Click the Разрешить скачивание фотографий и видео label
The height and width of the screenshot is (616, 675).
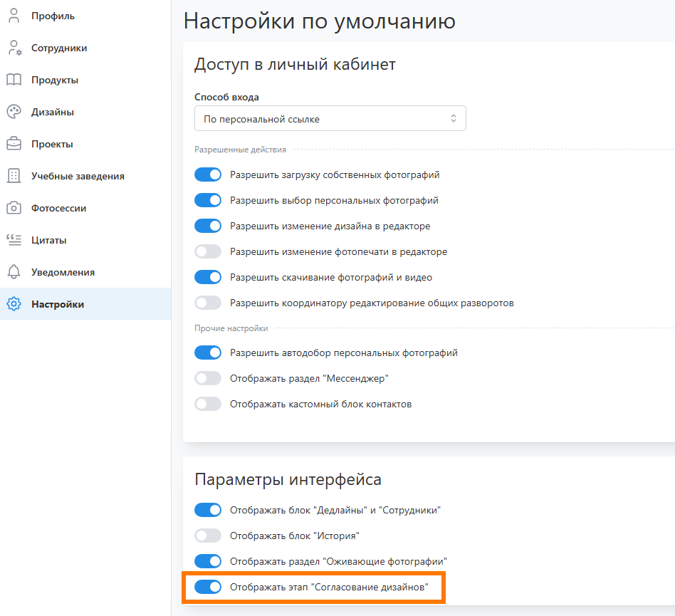tap(330, 277)
